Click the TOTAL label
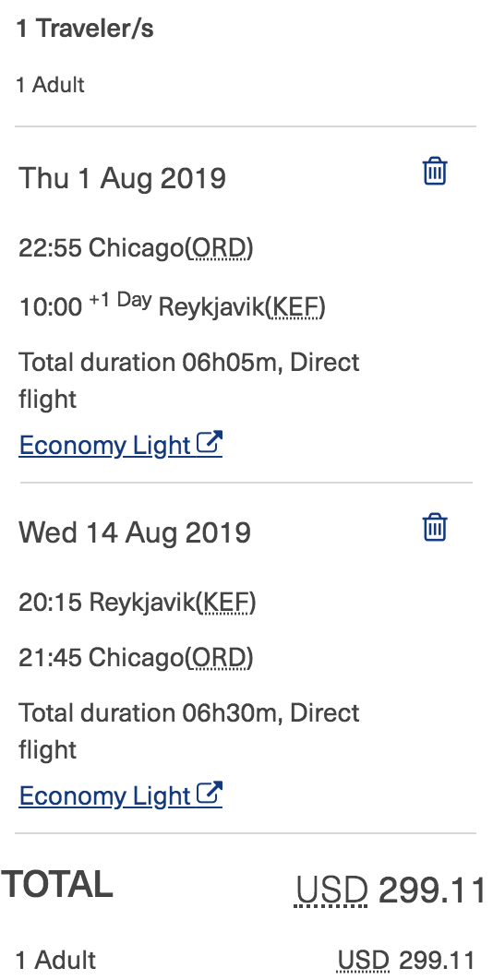The height and width of the screenshot is (980, 493). [x=57, y=884]
